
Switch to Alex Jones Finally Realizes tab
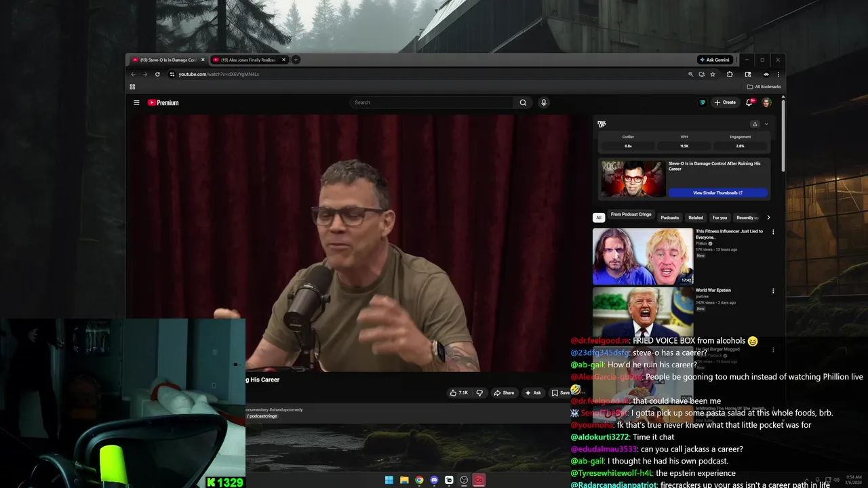(249, 60)
